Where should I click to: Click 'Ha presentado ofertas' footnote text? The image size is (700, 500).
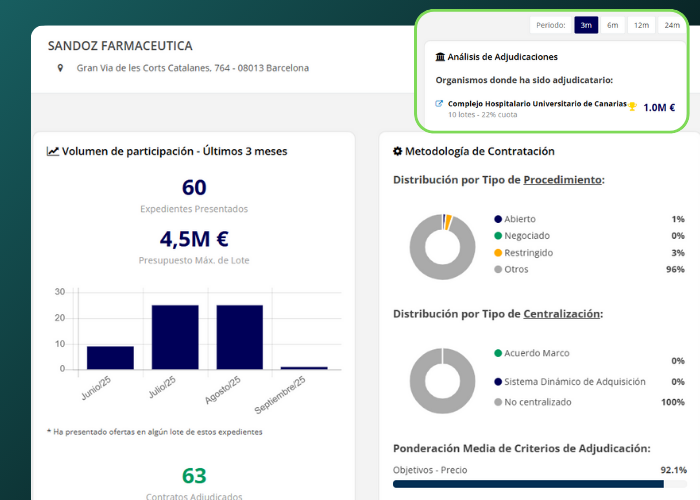[154, 432]
